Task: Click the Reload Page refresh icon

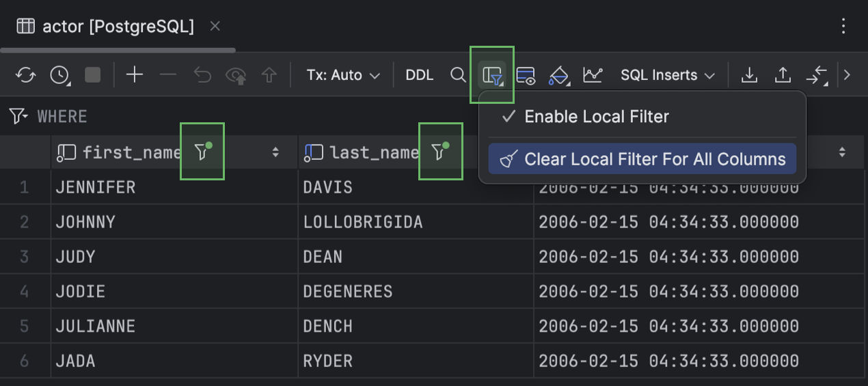Action: 25,75
